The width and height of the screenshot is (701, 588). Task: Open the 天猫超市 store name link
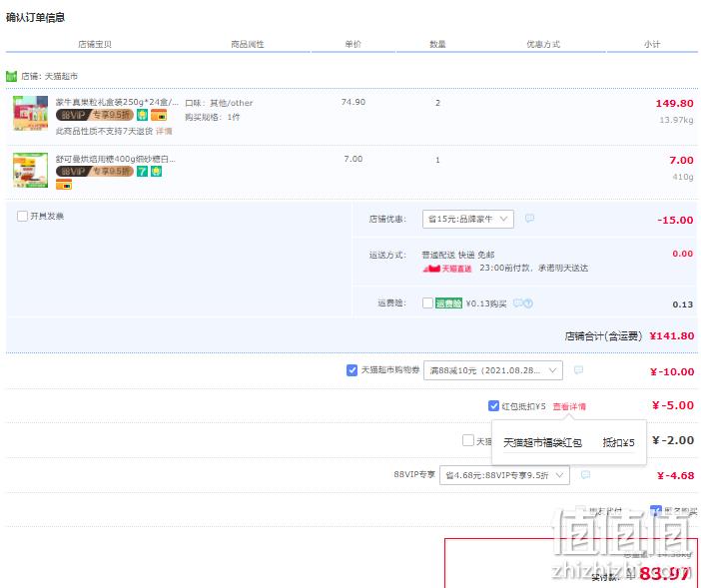click(x=61, y=77)
